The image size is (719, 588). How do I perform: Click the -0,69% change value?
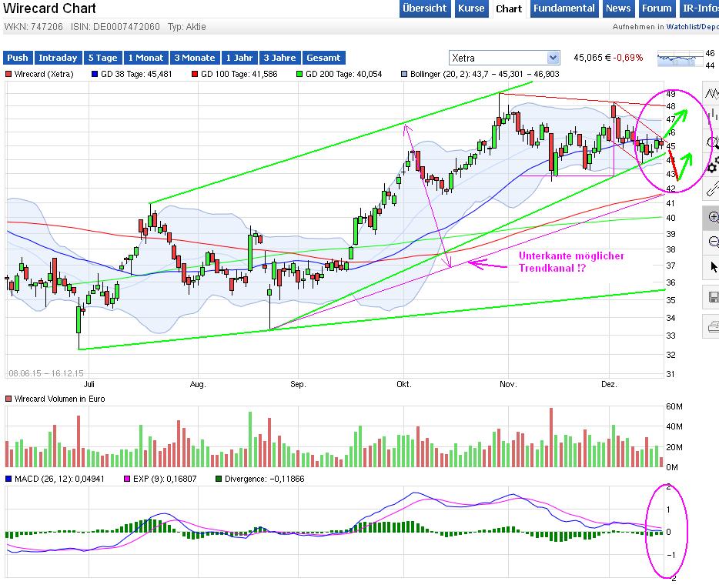[627, 58]
